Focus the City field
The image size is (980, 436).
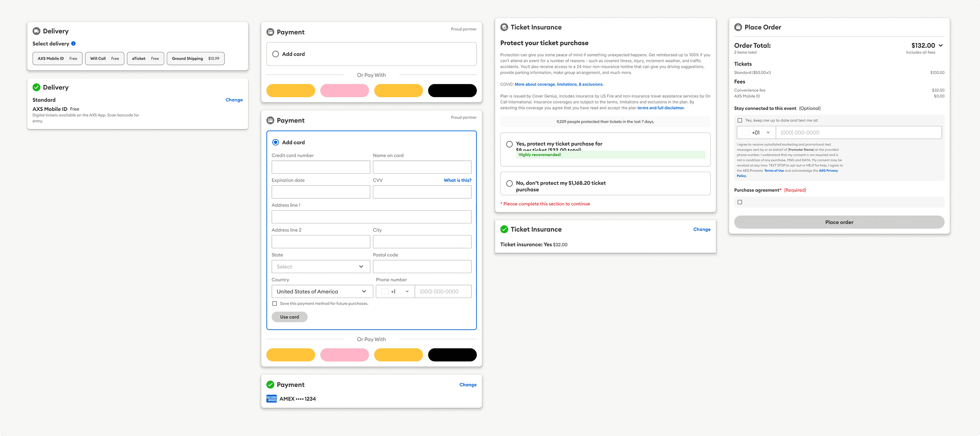click(422, 242)
